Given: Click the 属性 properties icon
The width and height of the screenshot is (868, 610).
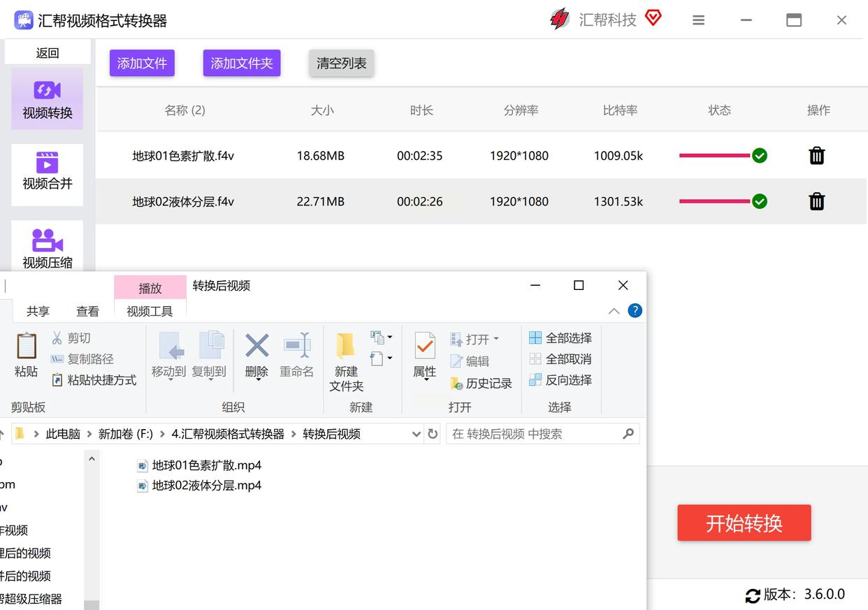Looking at the screenshot, I should click(424, 347).
